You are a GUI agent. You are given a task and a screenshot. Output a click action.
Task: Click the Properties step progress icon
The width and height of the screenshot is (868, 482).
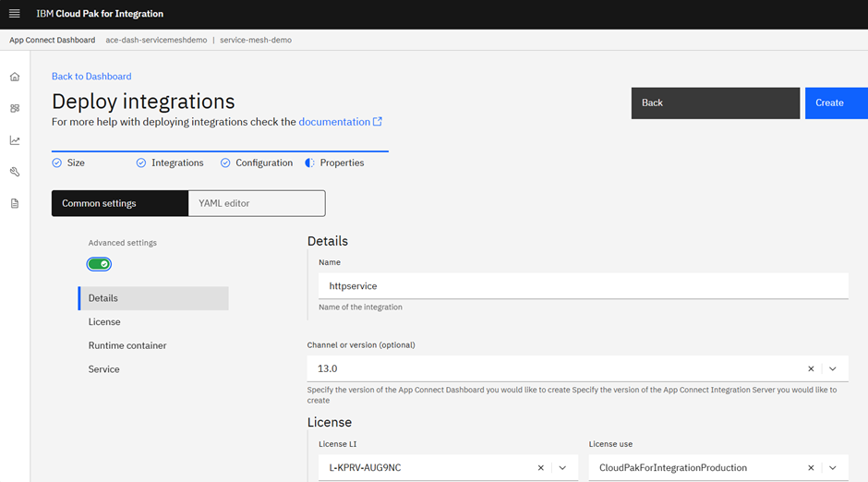pyautogui.click(x=310, y=163)
